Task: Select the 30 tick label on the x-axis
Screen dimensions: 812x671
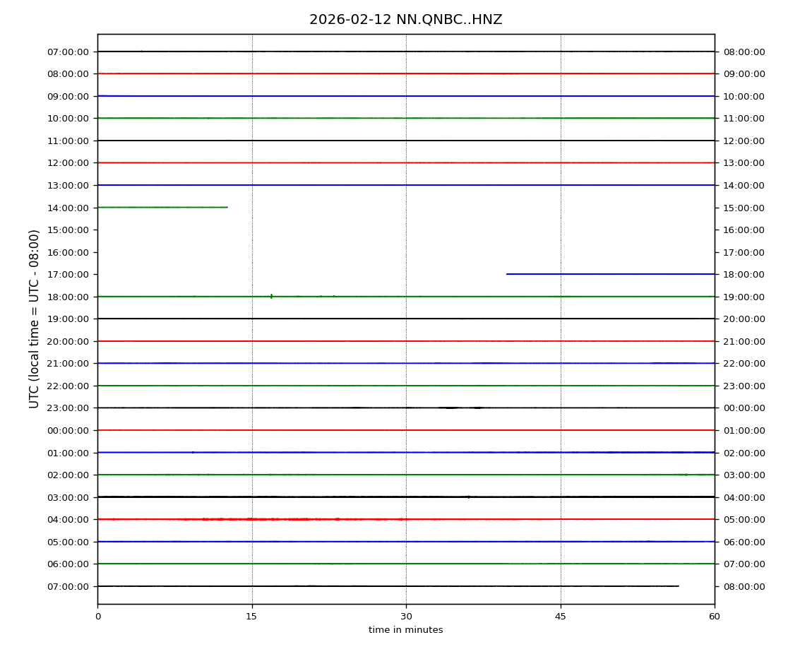Action: (x=406, y=617)
